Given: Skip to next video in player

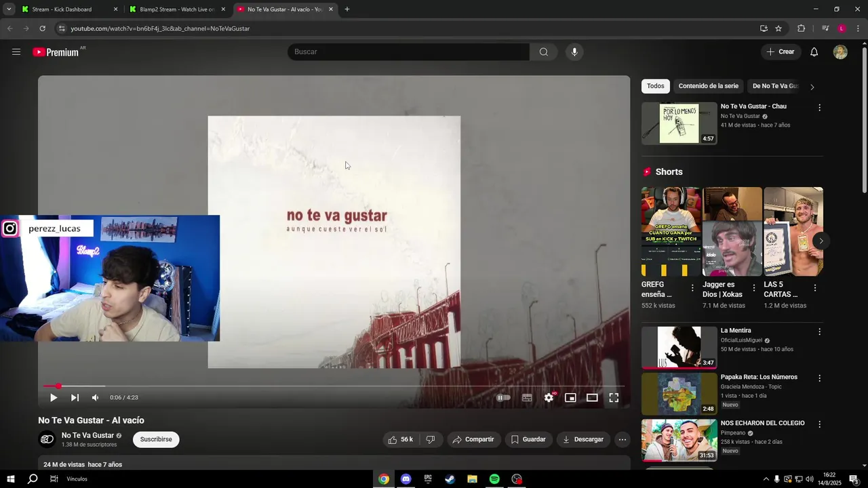Looking at the screenshot, I should pos(75,398).
